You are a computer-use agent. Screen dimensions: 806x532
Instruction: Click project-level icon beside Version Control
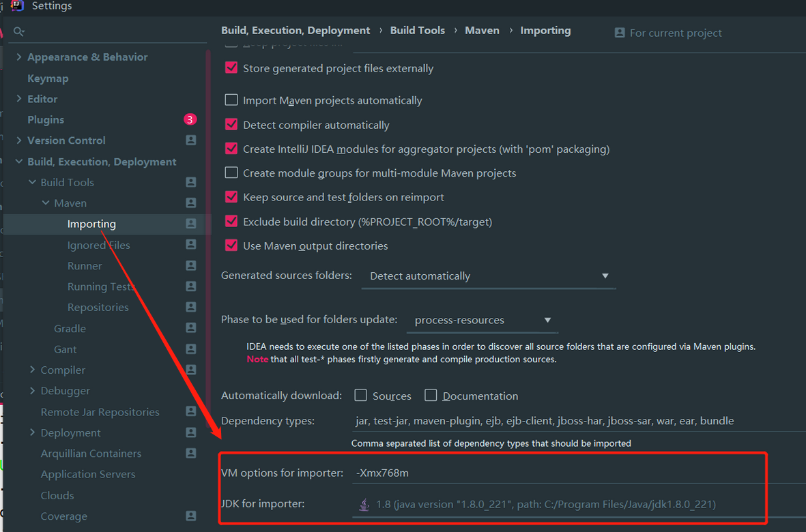click(x=190, y=141)
